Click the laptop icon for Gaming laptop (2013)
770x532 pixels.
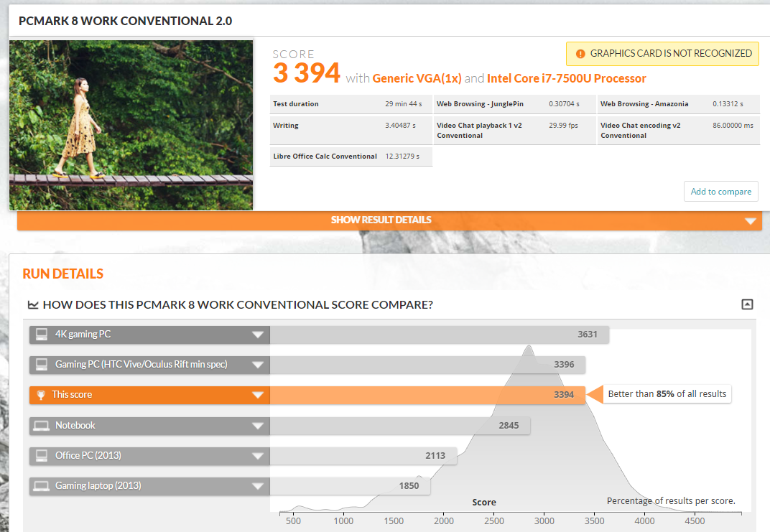[x=41, y=486]
